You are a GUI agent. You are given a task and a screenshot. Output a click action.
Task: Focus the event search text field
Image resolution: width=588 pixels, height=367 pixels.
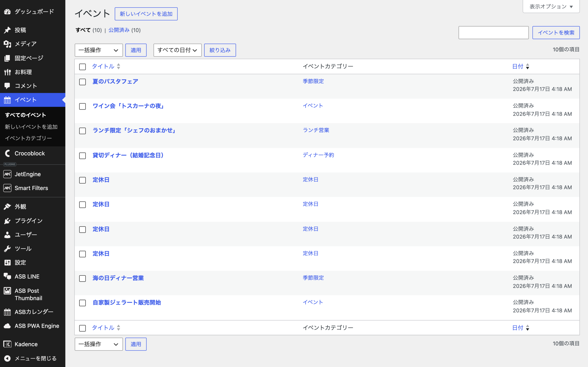click(493, 33)
